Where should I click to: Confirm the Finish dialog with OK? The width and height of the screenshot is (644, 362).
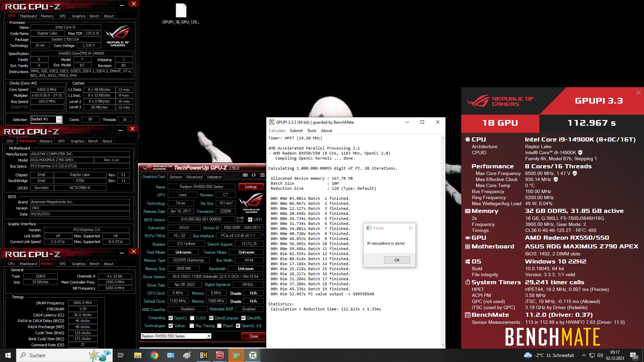397,260
